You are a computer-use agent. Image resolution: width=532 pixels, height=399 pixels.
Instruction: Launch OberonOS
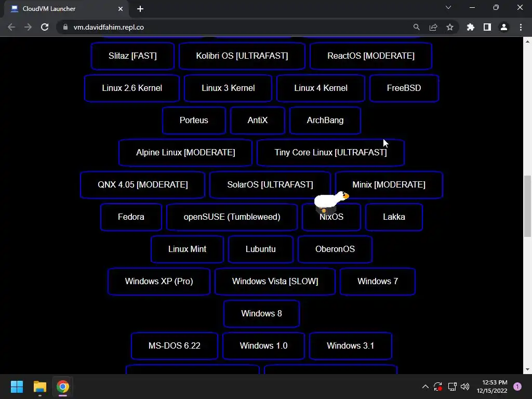click(x=335, y=249)
